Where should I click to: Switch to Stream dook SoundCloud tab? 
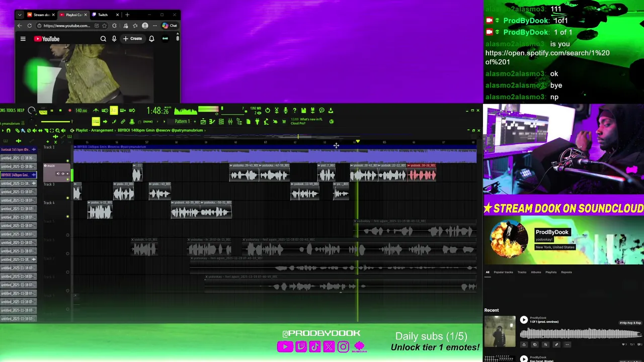[x=41, y=15]
